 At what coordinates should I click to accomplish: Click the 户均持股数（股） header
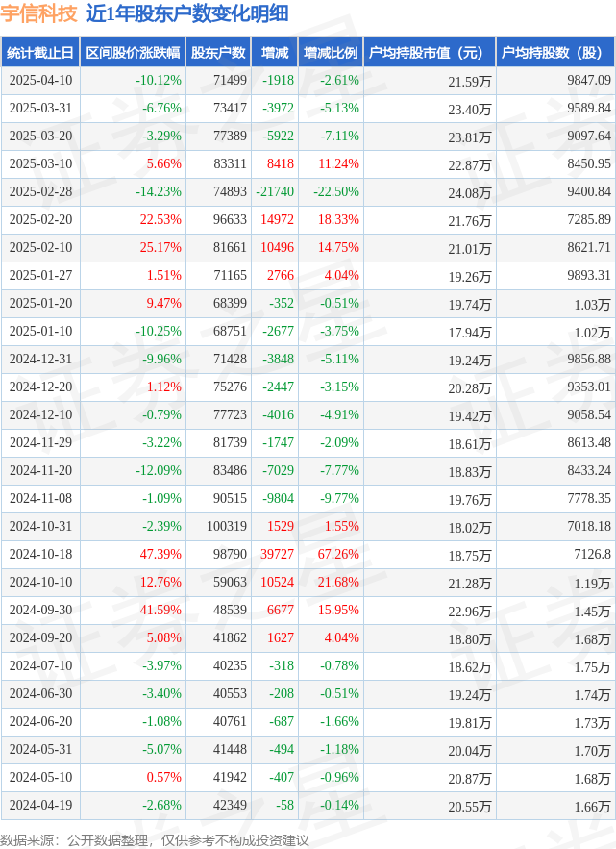(x=555, y=53)
